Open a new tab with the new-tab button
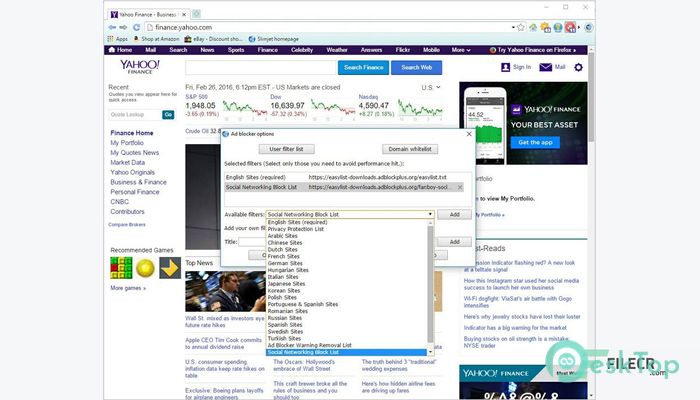Image resolution: width=700 pixels, height=400 pixels. pyautogui.click(x=196, y=14)
